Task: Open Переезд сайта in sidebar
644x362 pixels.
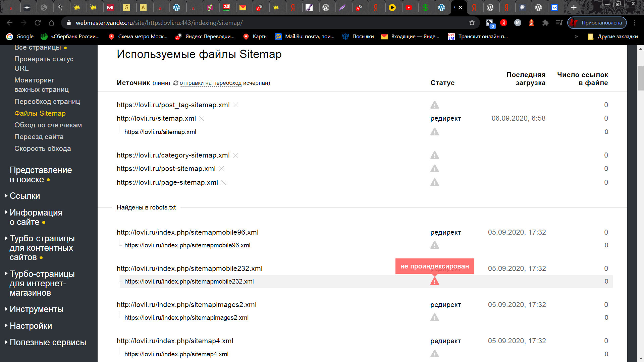Action: [x=39, y=137]
